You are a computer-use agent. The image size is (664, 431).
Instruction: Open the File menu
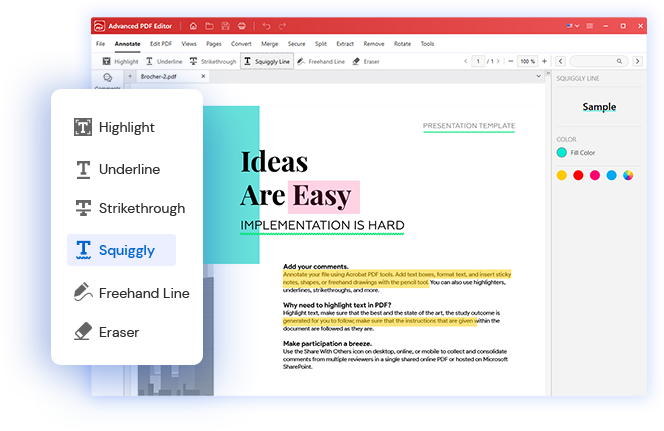100,44
